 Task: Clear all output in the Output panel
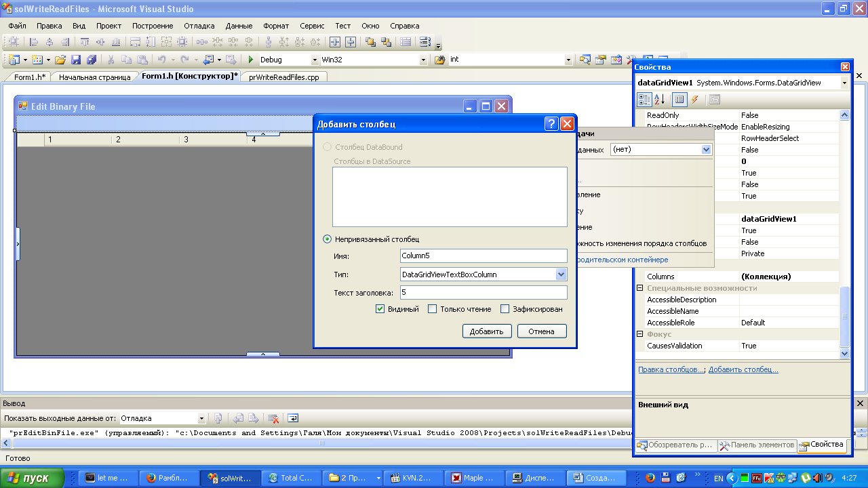(273, 418)
